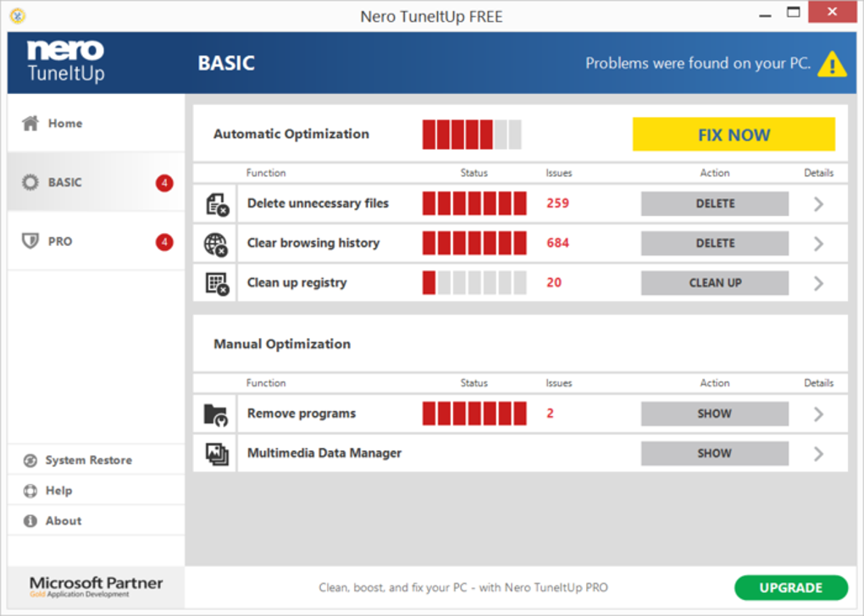Select the BASIC sidebar section

click(64, 182)
